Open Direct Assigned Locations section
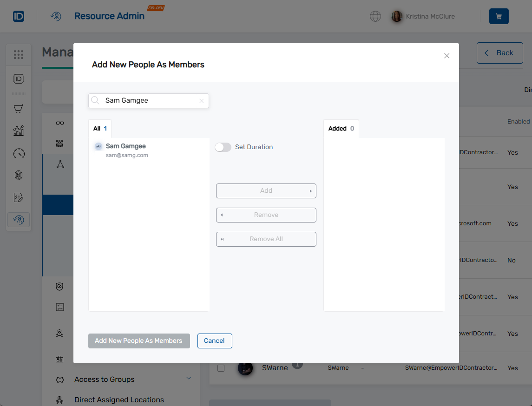 pyautogui.click(x=119, y=399)
